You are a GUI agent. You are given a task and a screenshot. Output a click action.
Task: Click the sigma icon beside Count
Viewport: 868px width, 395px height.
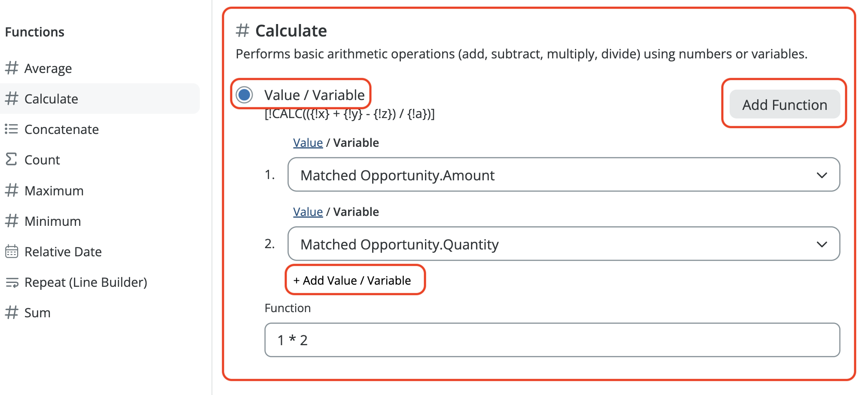[11, 159]
